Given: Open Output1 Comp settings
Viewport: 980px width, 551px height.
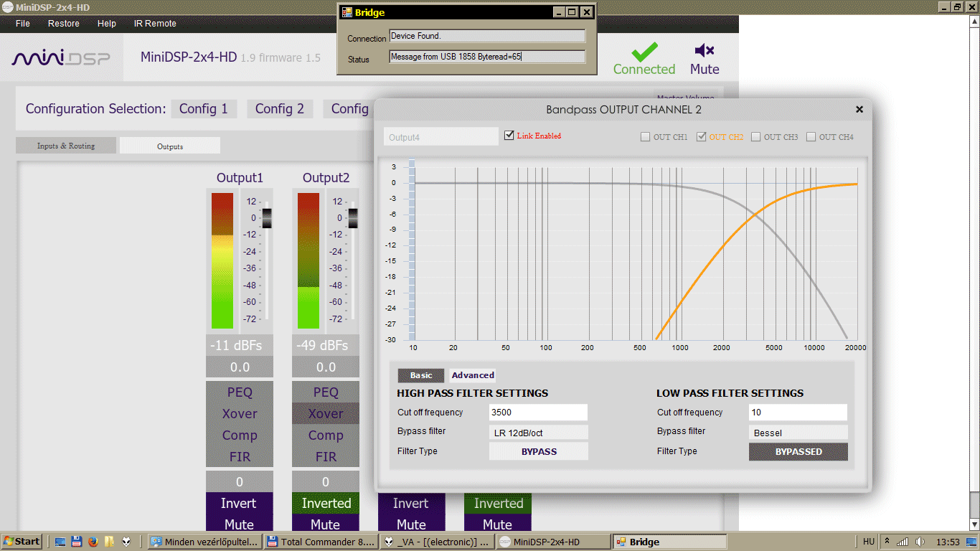Looking at the screenshot, I should point(240,435).
